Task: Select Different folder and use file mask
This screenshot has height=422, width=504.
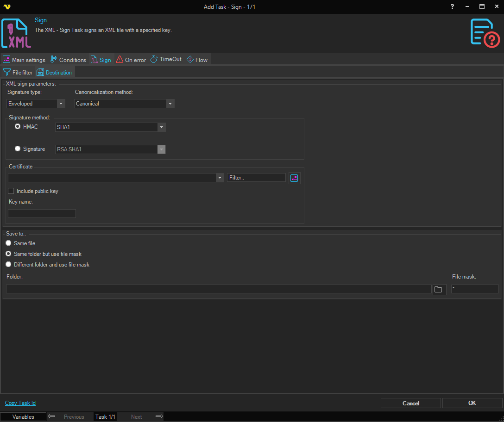Action: [x=8, y=265]
